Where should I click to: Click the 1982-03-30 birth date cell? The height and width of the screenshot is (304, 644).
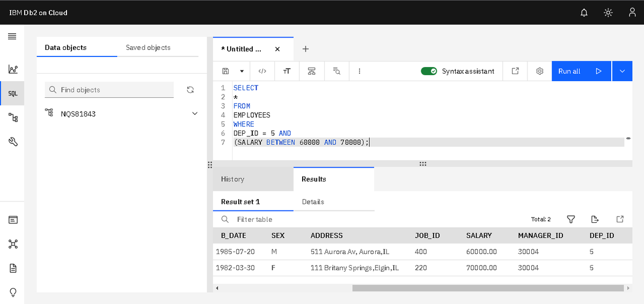pos(235,267)
